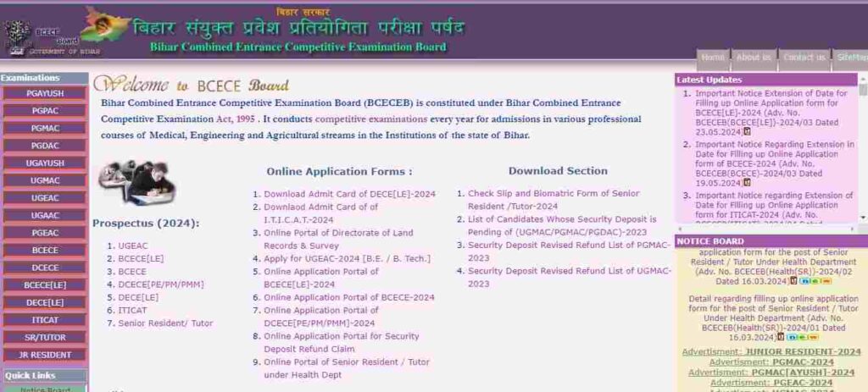This screenshot has height=392, width=868.
Task: Select BCECE button in Examinations sidebar
Action: click(x=45, y=251)
